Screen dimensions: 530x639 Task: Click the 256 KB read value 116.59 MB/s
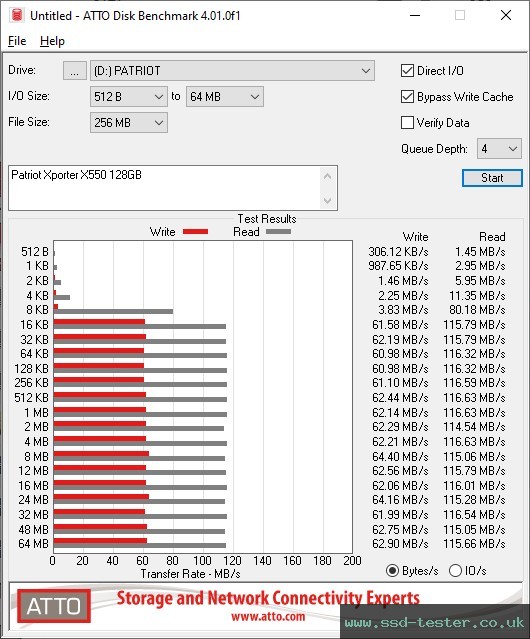click(474, 383)
